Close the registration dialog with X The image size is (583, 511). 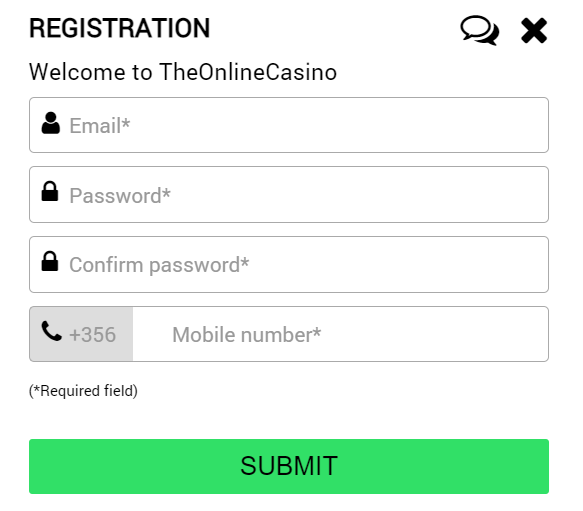coord(534,30)
